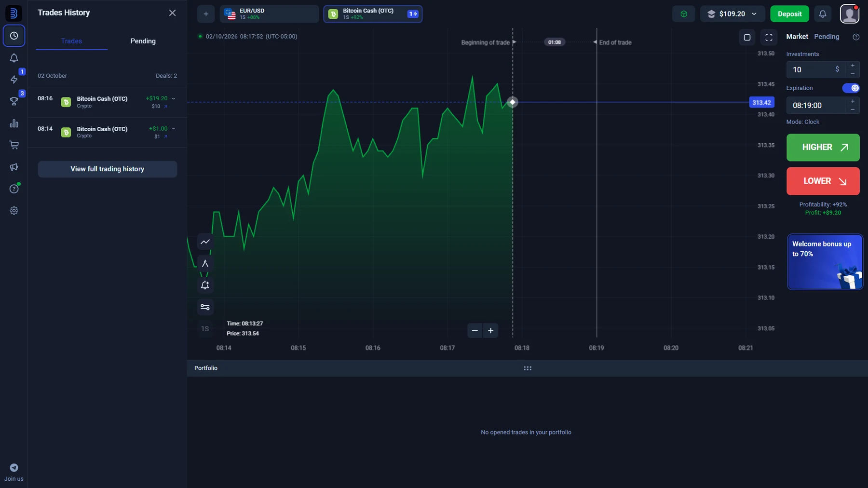The width and height of the screenshot is (868, 488).
Task: Open the bar chart analytics icon
Action: (14, 123)
